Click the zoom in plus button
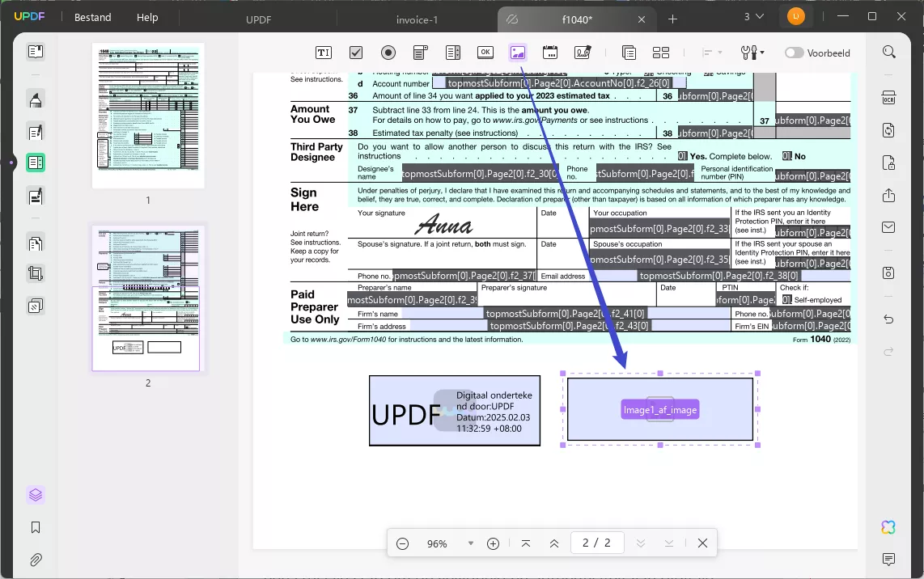This screenshot has width=924, height=579. click(x=494, y=543)
